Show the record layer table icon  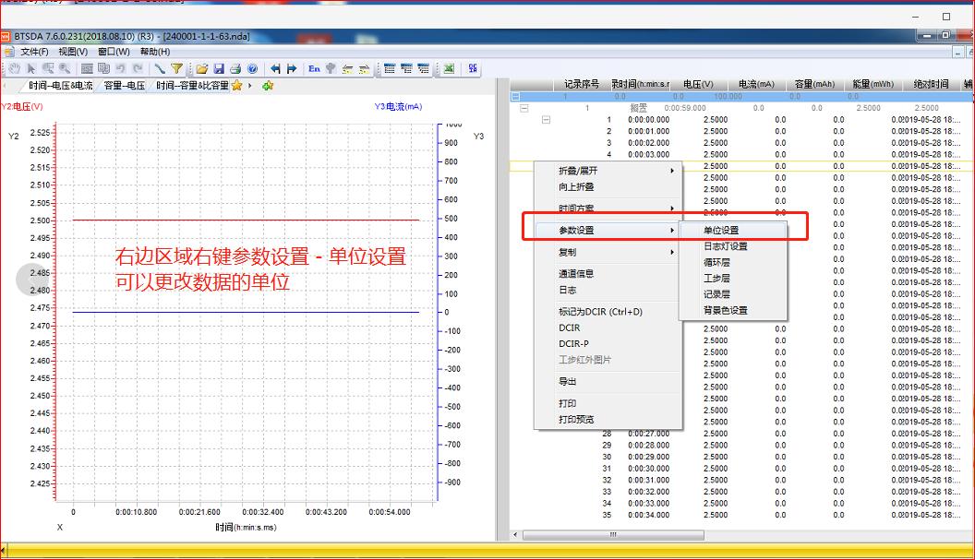[x=424, y=68]
